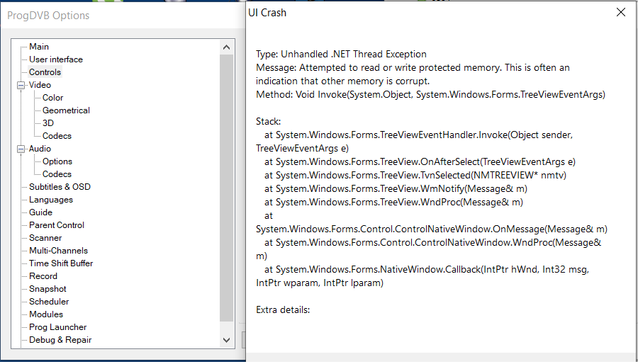The height and width of the screenshot is (364, 638).
Task: Select Geometrical video option
Action: (66, 110)
